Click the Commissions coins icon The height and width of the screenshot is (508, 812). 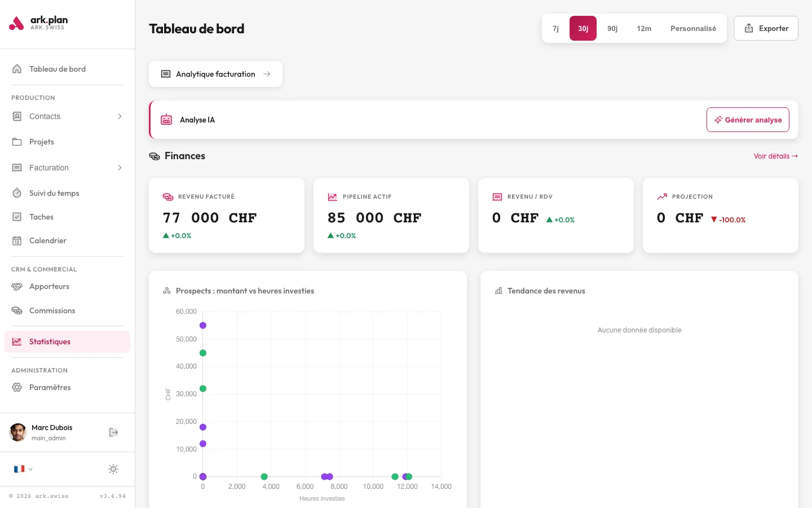click(x=17, y=310)
